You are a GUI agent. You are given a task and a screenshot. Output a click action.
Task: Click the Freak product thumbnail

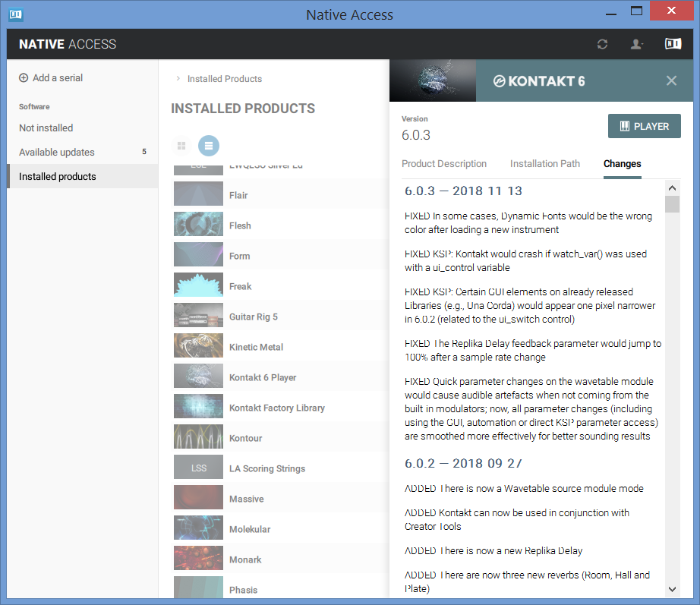click(198, 285)
